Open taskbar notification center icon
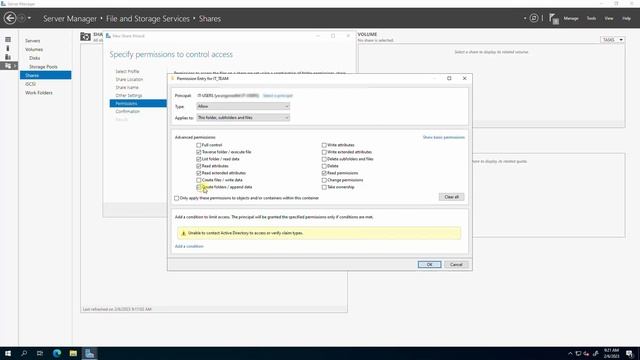This screenshot has width=640, height=360. [x=630, y=353]
